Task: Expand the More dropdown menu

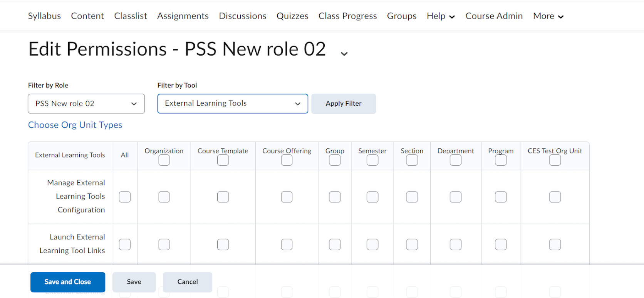Action: (x=548, y=16)
